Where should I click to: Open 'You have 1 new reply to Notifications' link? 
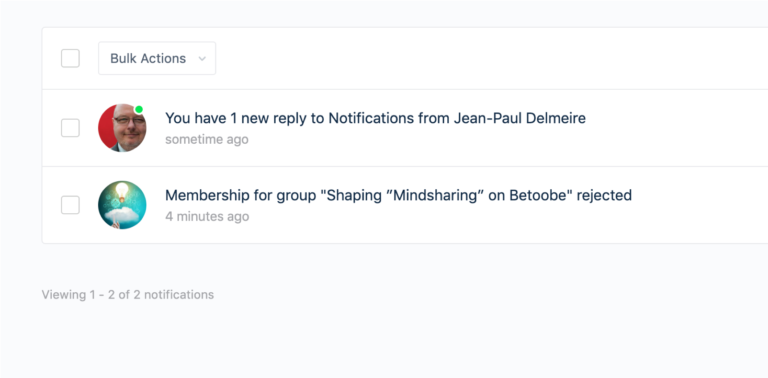(375, 118)
